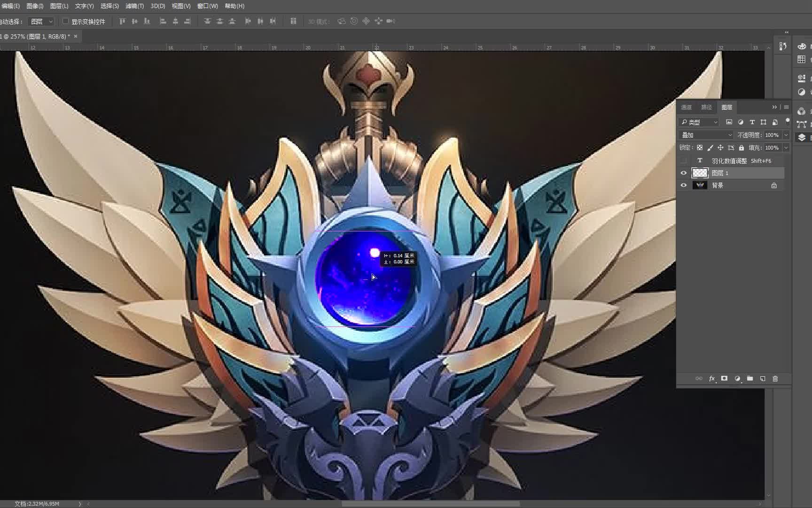The height and width of the screenshot is (508, 812).
Task: Toggle lock position
Action: (720, 148)
